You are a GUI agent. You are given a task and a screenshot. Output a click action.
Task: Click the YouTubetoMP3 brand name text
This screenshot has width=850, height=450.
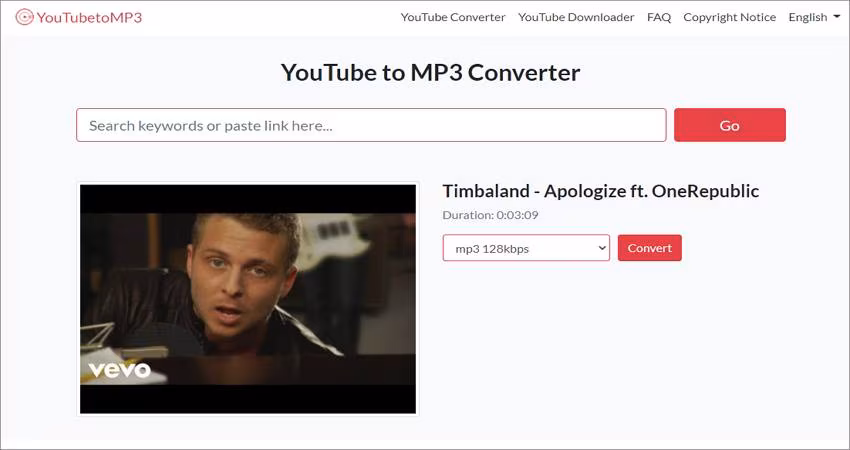pos(89,17)
